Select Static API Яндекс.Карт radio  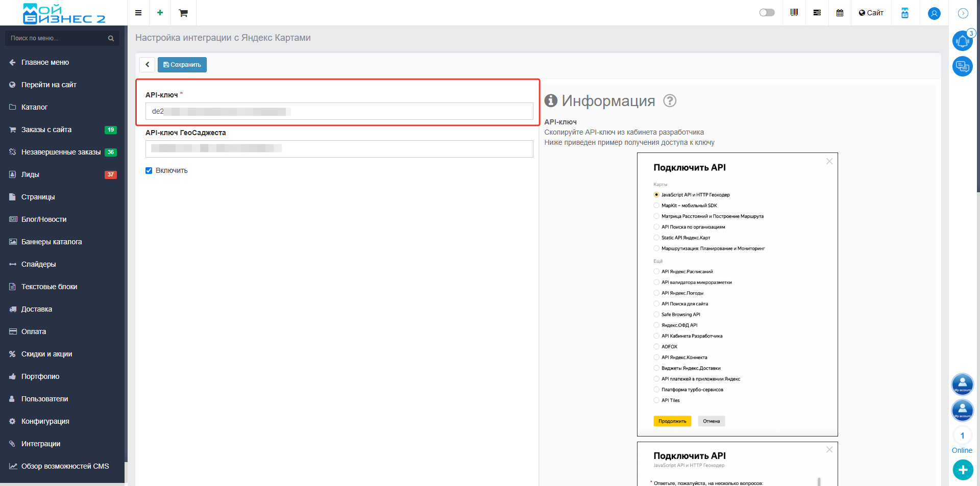coord(656,238)
